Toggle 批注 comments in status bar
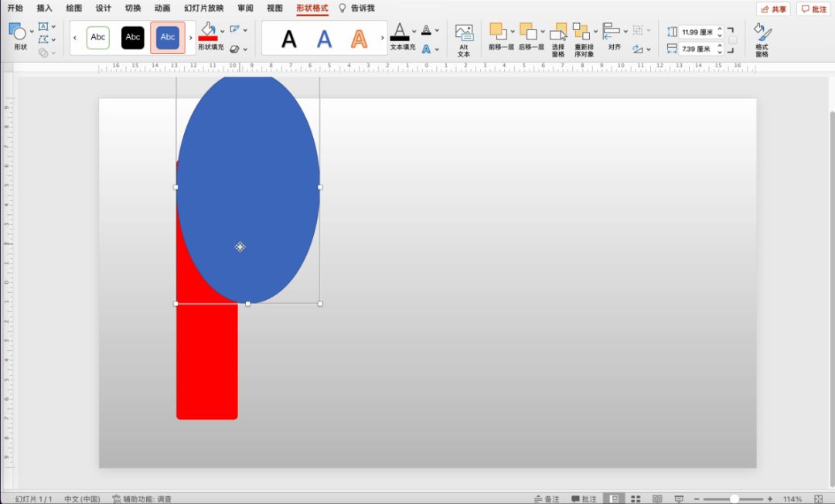Viewport: 835px width, 504px height. pos(584,499)
